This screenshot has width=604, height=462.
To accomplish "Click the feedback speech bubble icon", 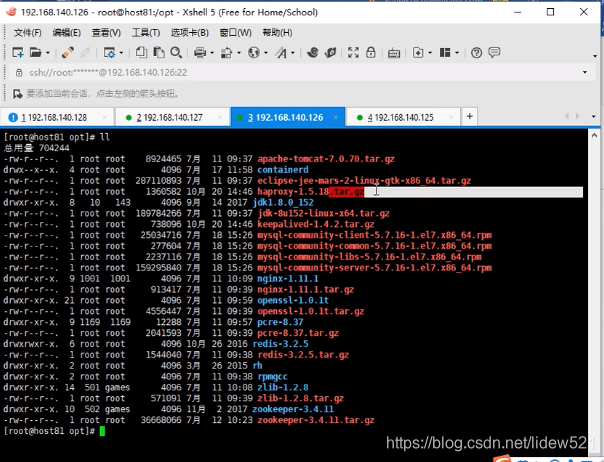I will pos(494,52).
